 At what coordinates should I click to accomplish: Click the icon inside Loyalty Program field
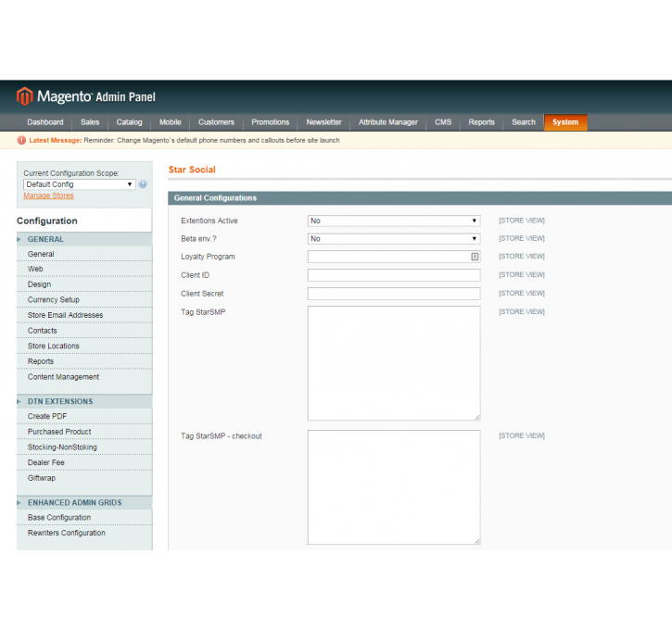pos(474,257)
